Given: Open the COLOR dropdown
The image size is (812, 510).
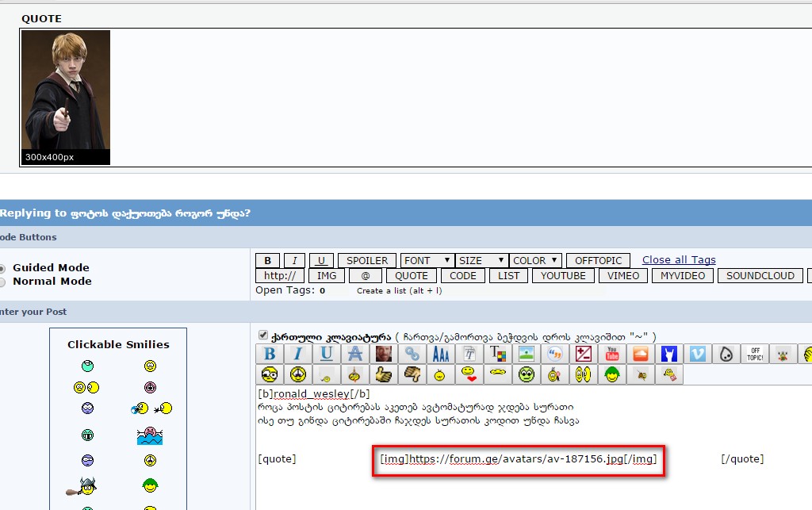Looking at the screenshot, I should 535,260.
